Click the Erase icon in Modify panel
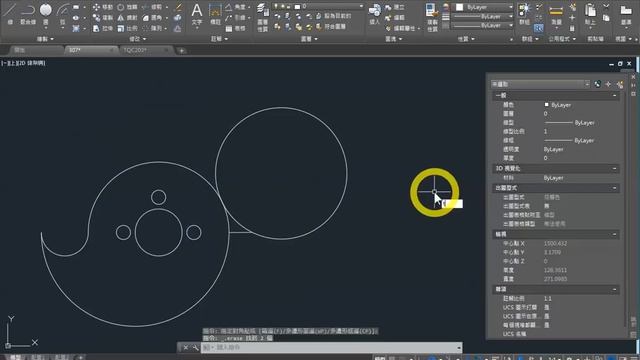The width and height of the screenshot is (640, 360). 178,7
